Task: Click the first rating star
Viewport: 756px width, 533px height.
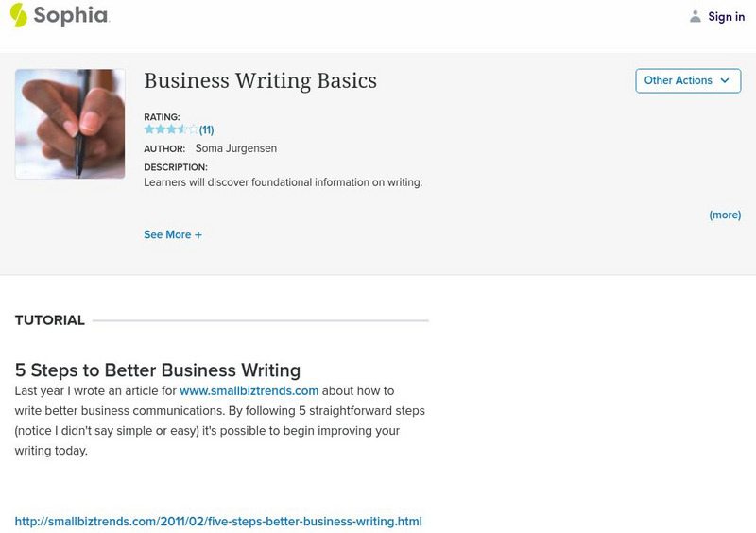Action: click(149, 129)
